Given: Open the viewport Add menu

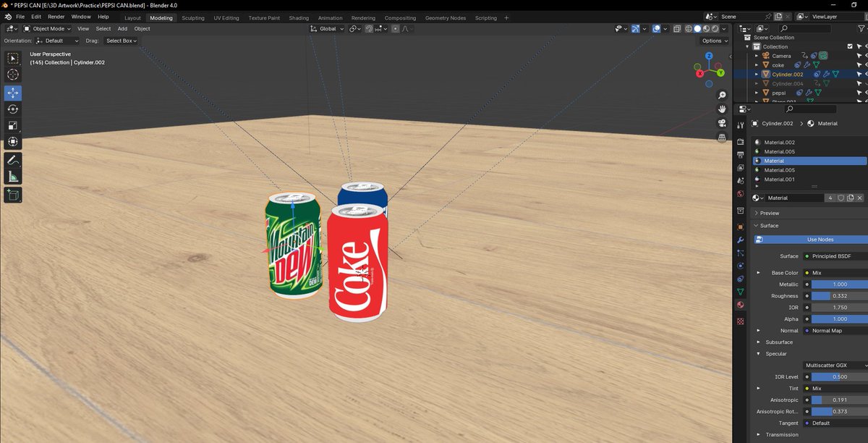Looking at the screenshot, I should pos(122,29).
